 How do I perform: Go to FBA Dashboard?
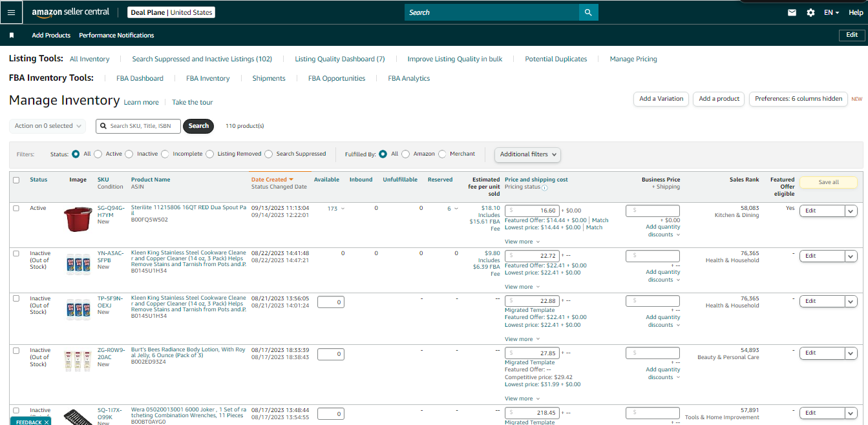[x=140, y=78]
